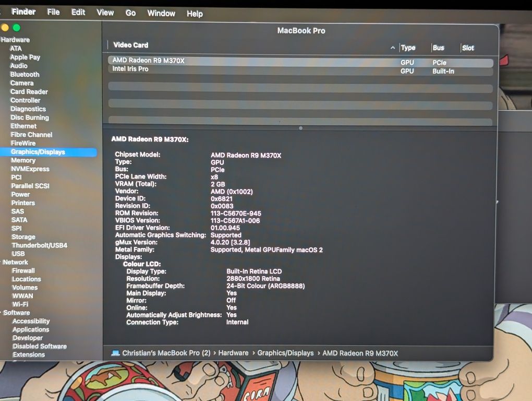Image resolution: width=532 pixels, height=401 pixels.
Task: Select Thunderbolt/USB4 in the sidebar
Action: pos(39,245)
